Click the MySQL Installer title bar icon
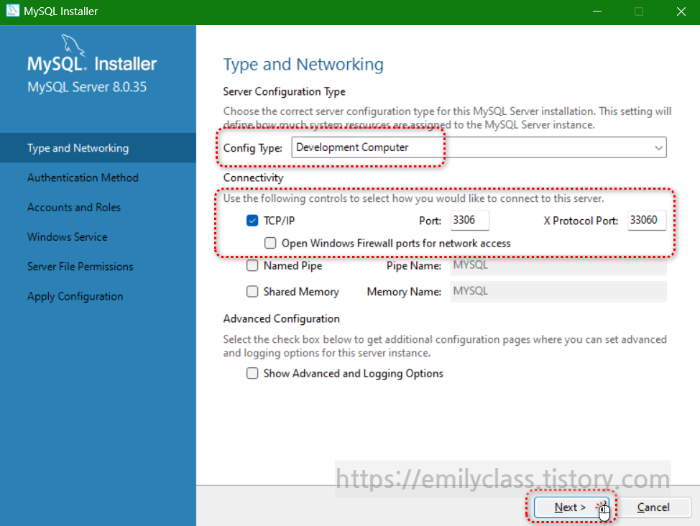The image size is (700, 526). [12, 10]
